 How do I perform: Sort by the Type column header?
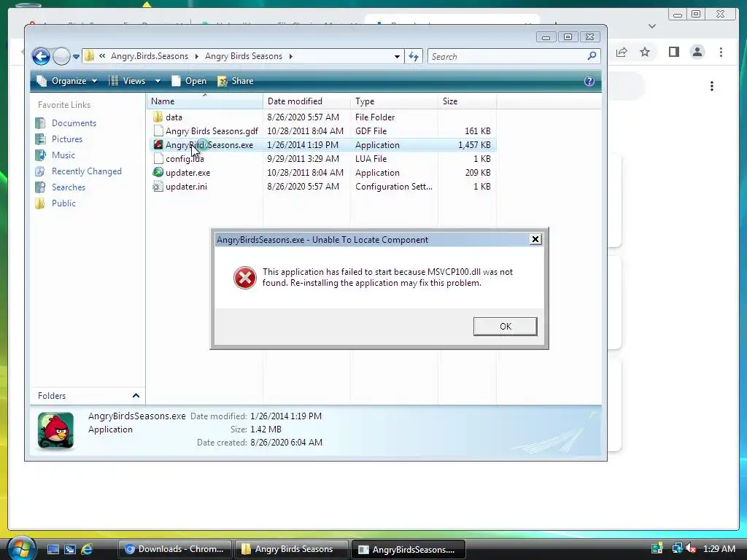click(x=394, y=101)
